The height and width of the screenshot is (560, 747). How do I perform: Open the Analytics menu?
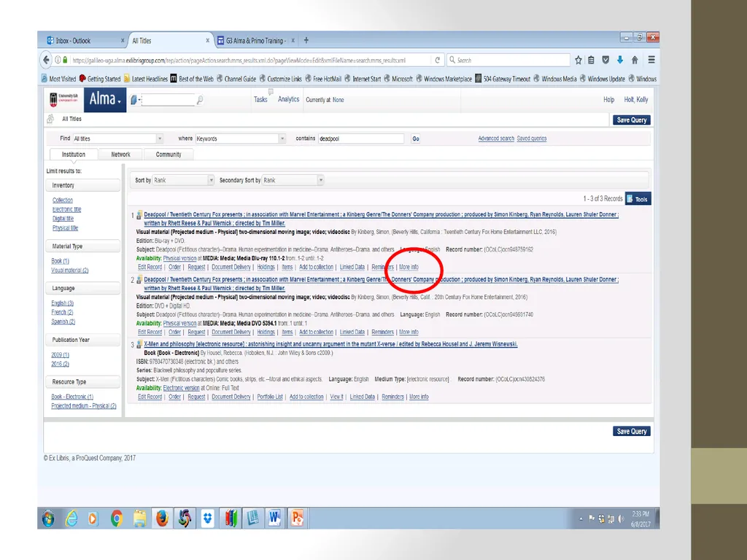(x=288, y=99)
